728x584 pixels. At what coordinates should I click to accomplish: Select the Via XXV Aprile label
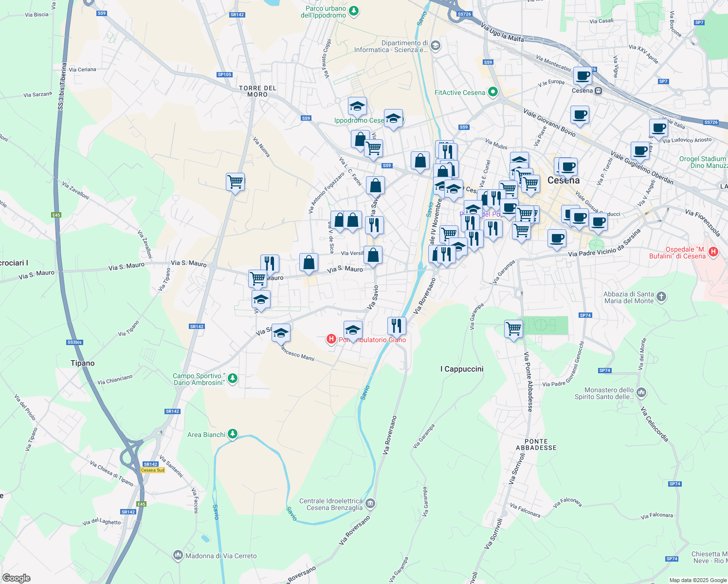click(643, 54)
